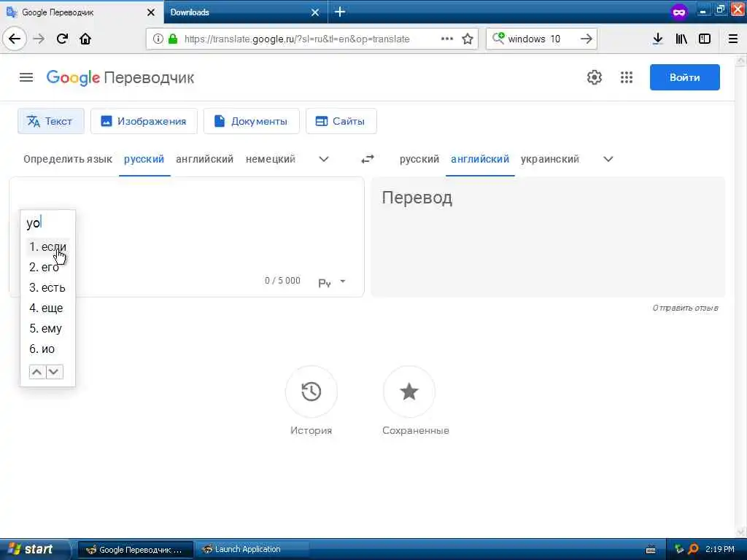Image resolution: width=747 pixels, height=560 pixels.
Task: Select английский as source language
Action: tap(204, 159)
